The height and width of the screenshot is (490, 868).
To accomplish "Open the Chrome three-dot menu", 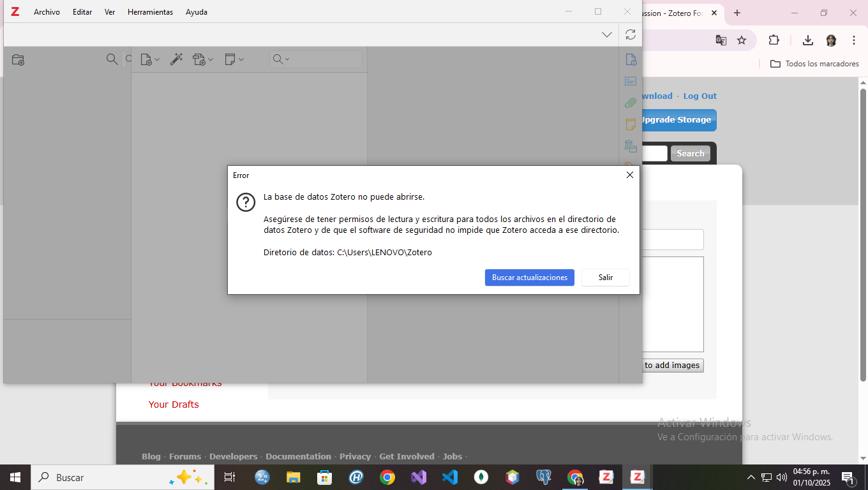I will tap(854, 40).
